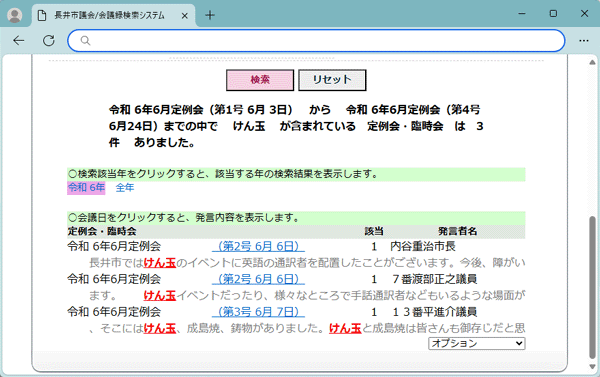Select the 長井市議会/会議録検索システム tab
This screenshot has height=377, width=600.
[x=114, y=16]
